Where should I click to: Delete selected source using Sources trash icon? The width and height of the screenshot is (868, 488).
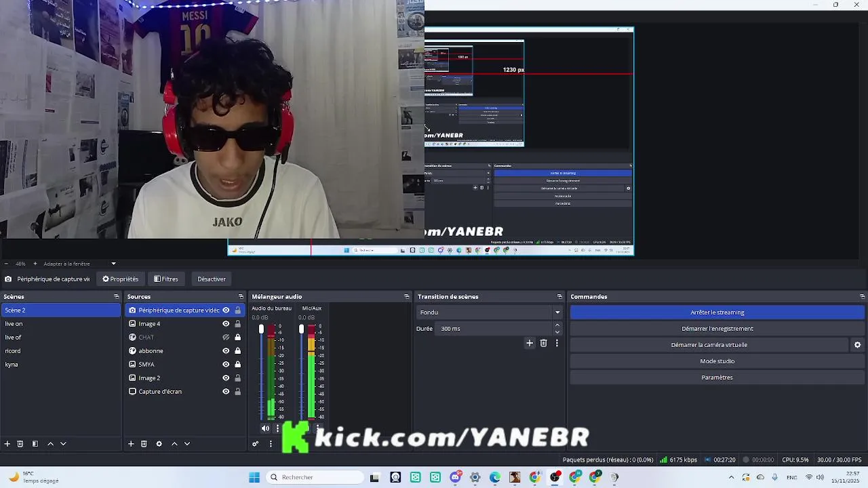pos(144,444)
